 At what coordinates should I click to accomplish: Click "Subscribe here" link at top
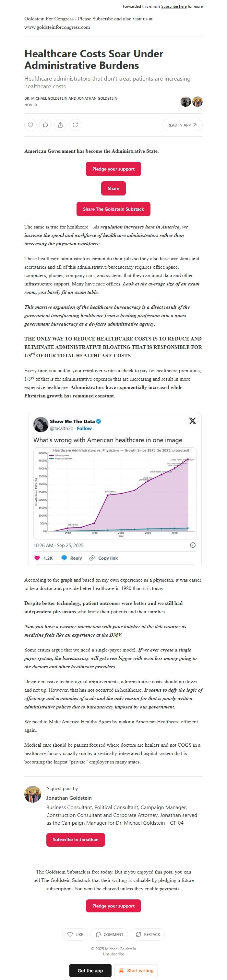click(174, 6)
